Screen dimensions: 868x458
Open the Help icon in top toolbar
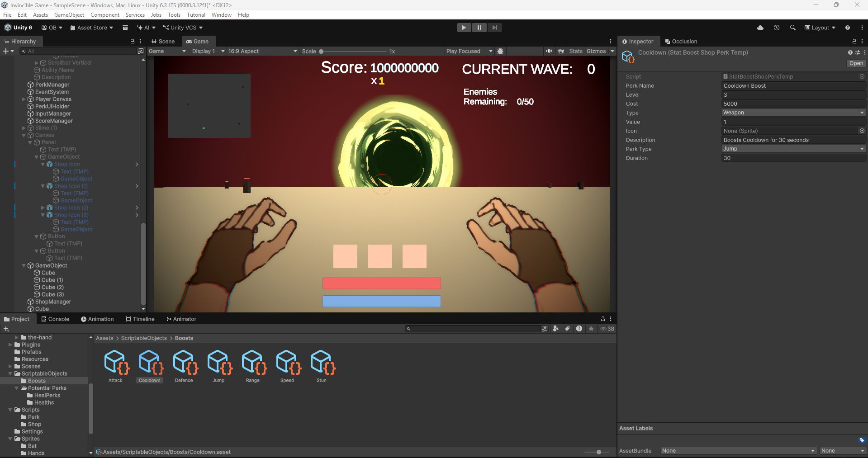click(848, 28)
